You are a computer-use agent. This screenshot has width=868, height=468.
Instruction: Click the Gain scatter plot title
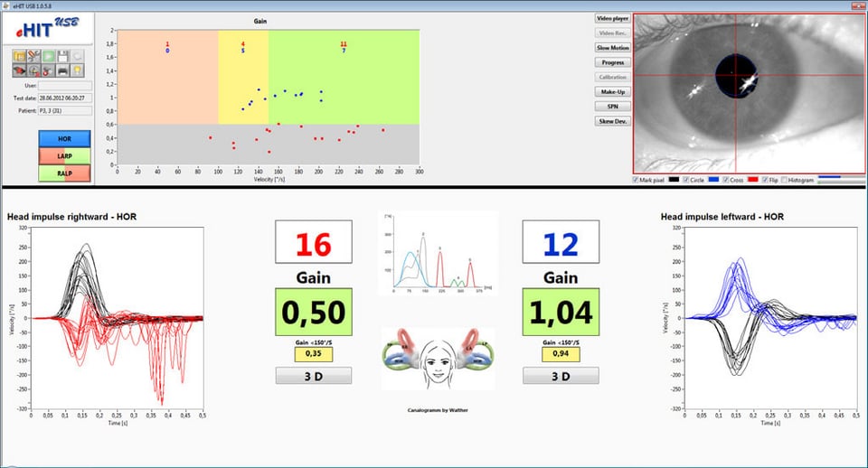(260, 21)
